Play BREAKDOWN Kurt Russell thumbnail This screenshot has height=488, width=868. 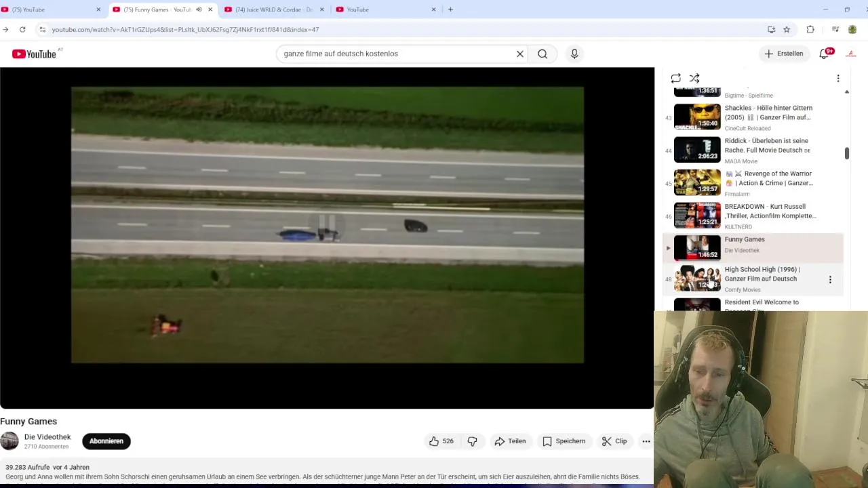click(697, 216)
